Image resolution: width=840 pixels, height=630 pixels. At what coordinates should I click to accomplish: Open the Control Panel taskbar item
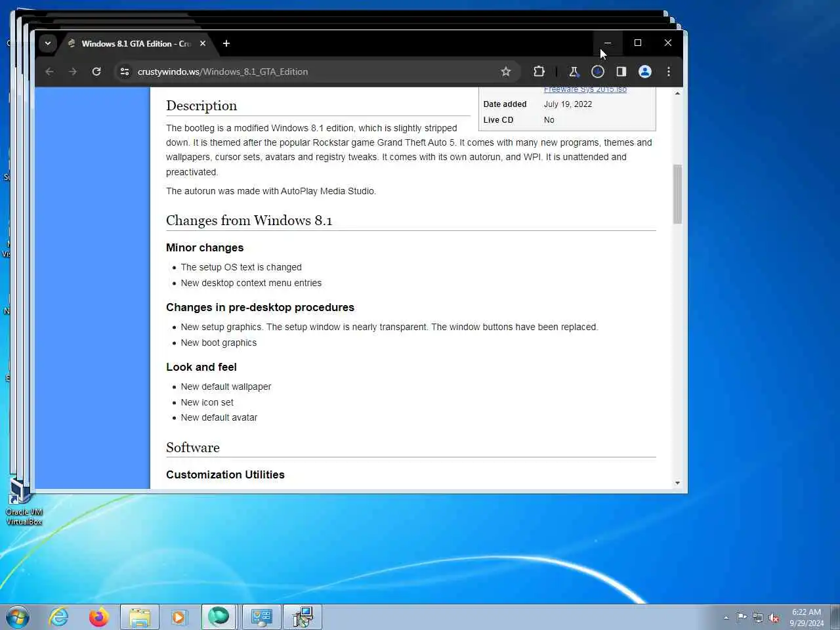point(261,617)
